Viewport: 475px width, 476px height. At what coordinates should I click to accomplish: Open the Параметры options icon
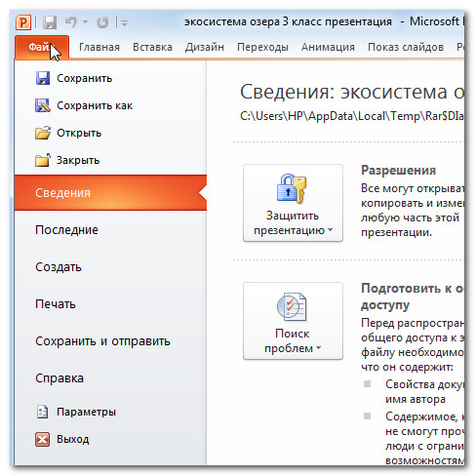[x=42, y=412]
